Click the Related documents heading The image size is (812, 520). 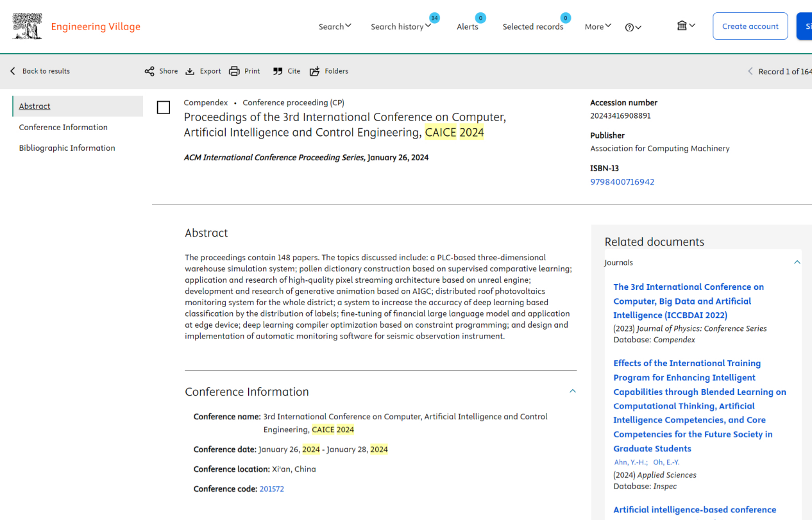(654, 242)
